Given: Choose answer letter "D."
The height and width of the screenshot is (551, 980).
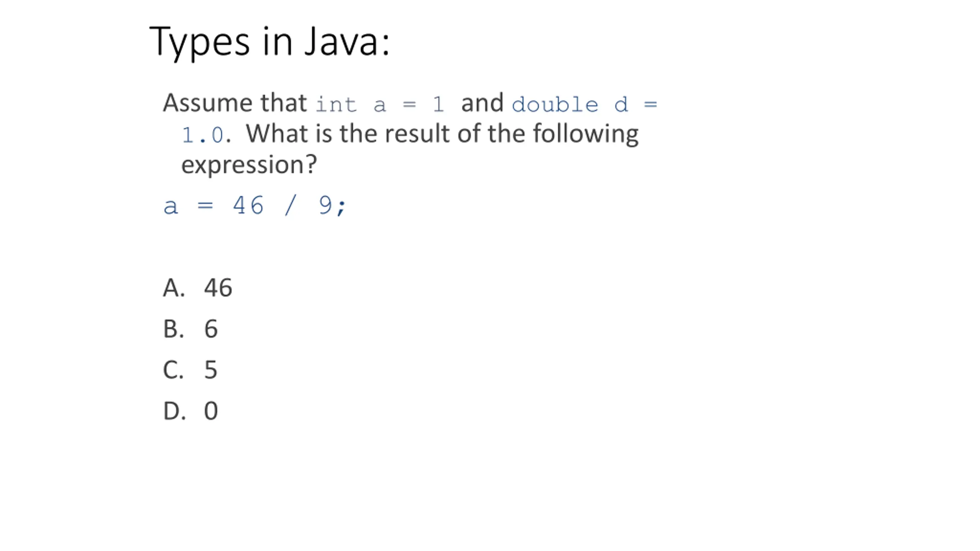Looking at the screenshot, I should click(x=174, y=411).
